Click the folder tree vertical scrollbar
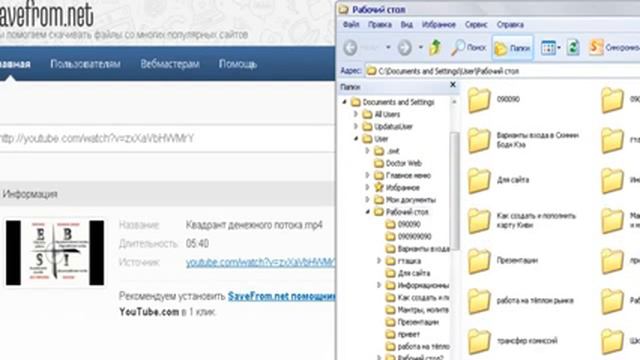640x360 pixels. tap(454, 191)
